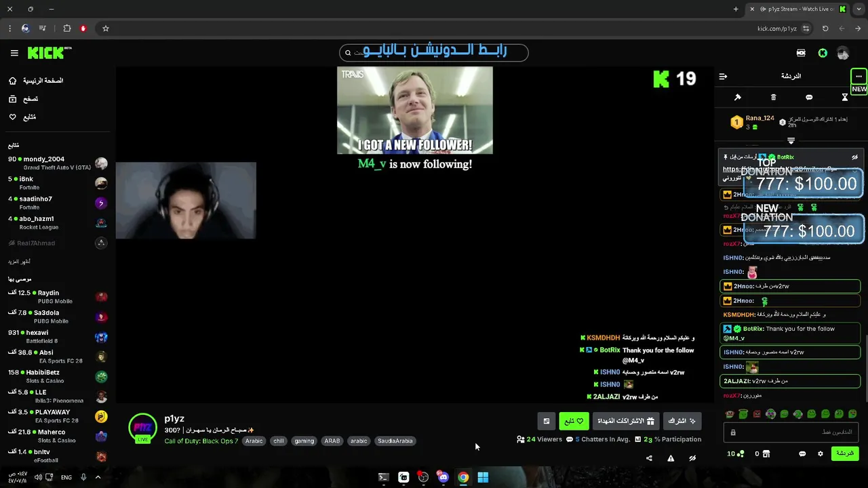Select the chill tag
This screenshot has width=868, height=488.
coord(278,441)
